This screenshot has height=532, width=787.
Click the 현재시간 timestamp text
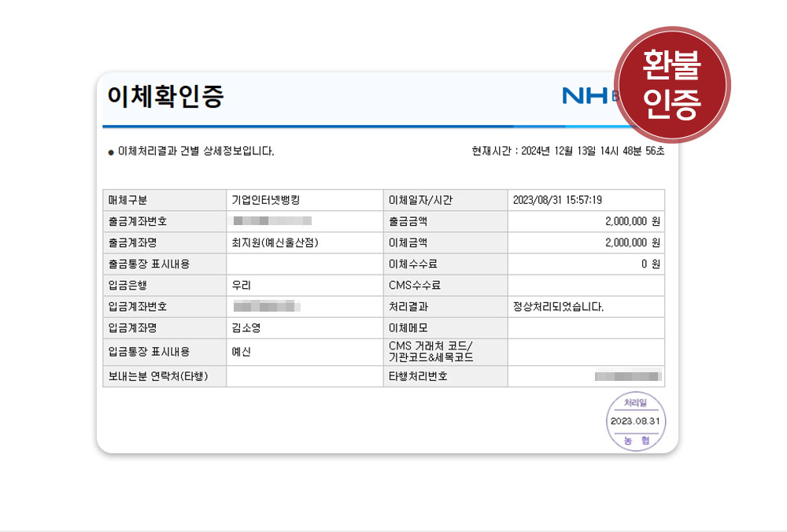click(567, 151)
